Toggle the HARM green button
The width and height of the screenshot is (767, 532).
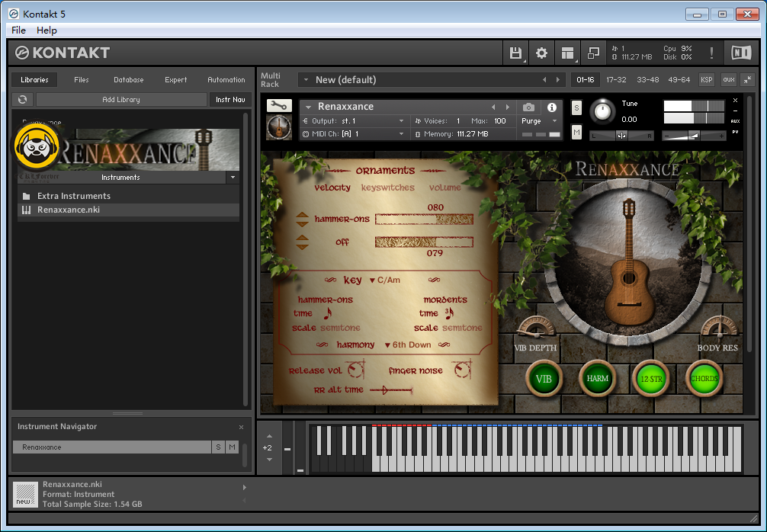[597, 379]
